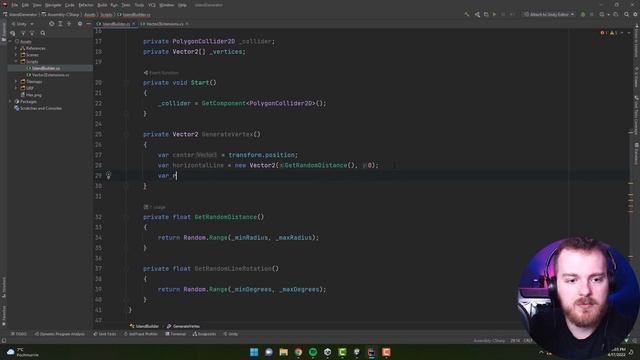
Task: Open the File menu
Action: [15, 5]
